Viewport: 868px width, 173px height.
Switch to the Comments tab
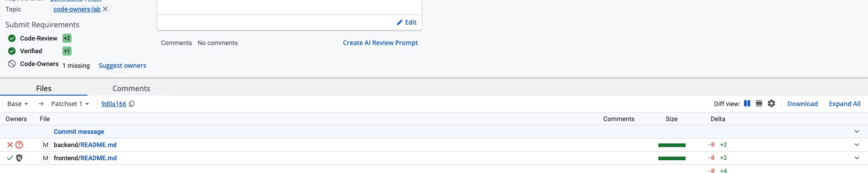[131, 88]
